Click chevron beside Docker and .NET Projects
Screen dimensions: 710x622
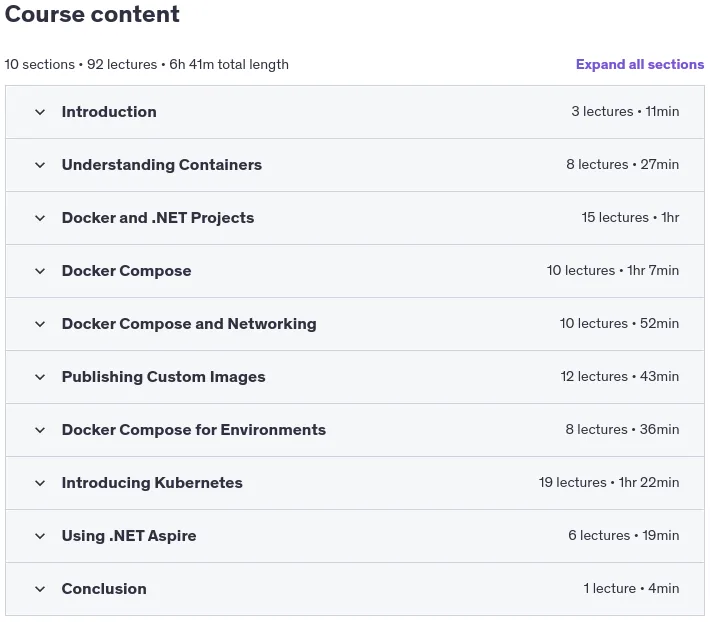pos(40,218)
